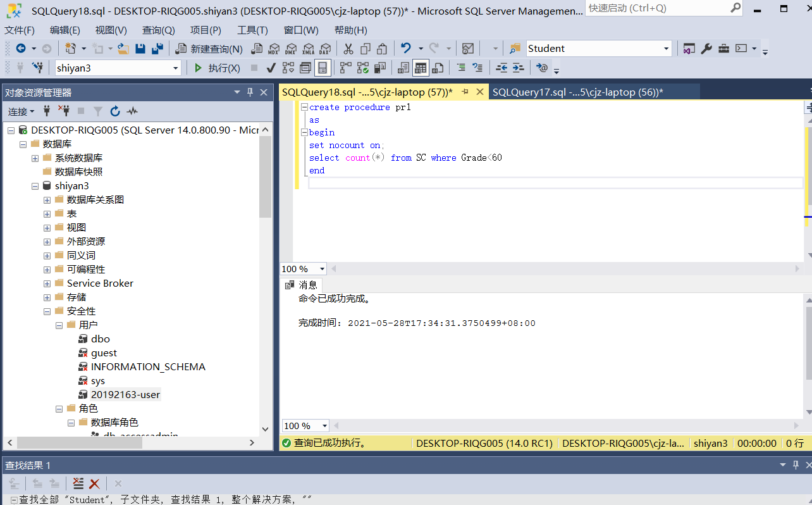Expand the 系统数据库 node
The image size is (812, 505).
pyautogui.click(x=35, y=158)
